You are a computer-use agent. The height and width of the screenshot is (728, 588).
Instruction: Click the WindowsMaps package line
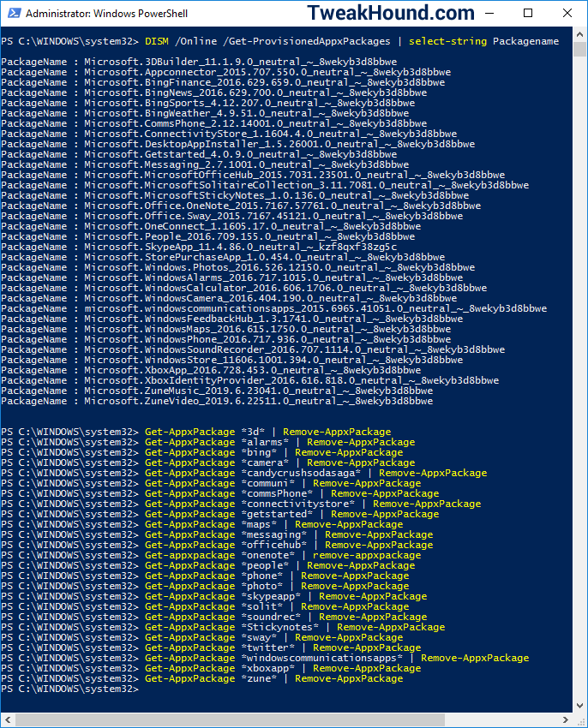[226, 329]
